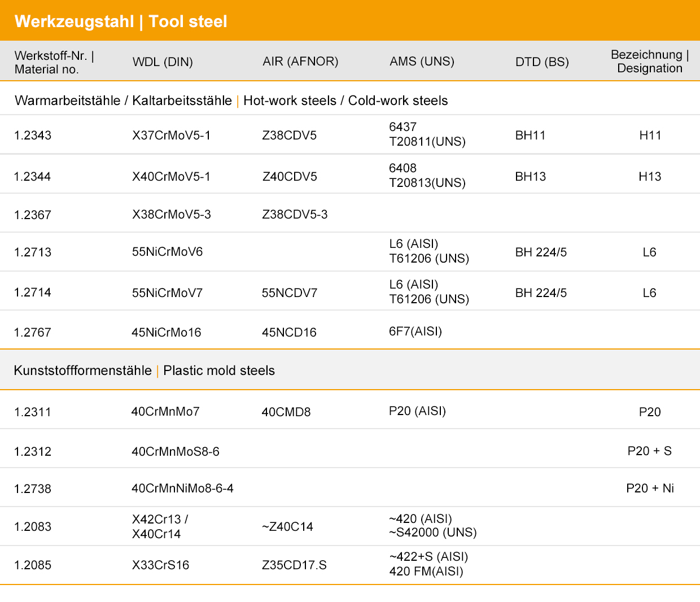The width and height of the screenshot is (700, 602).
Task: Select the Hot-work steels / Cold-work steels heading
Action: [x=345, y=101]
